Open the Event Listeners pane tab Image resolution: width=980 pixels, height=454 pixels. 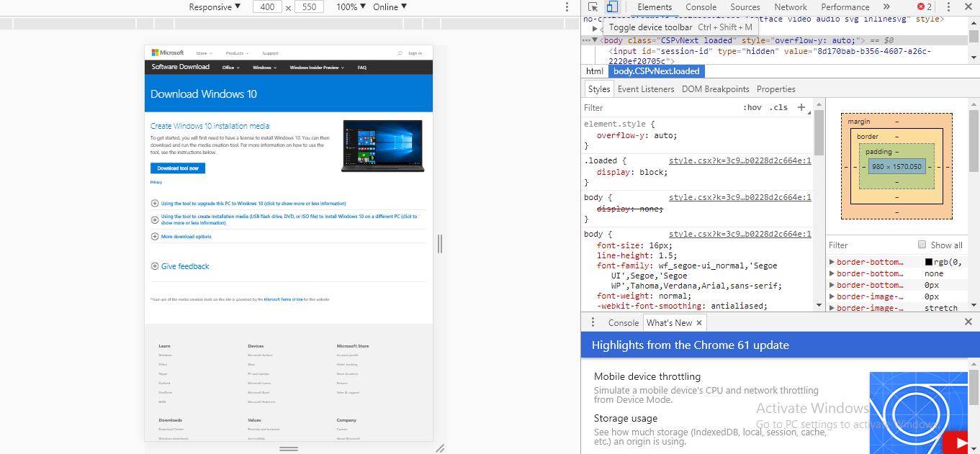pos(646,89)
